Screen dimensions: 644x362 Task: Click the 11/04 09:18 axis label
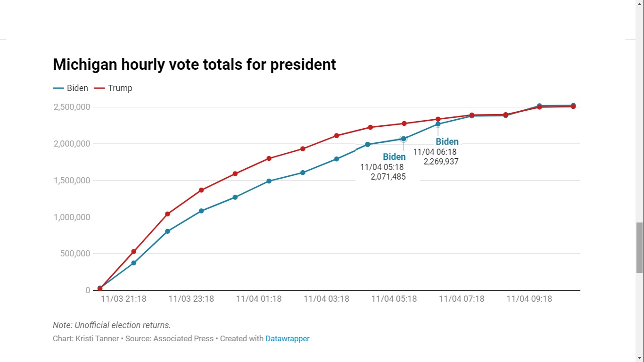point(529,299)
